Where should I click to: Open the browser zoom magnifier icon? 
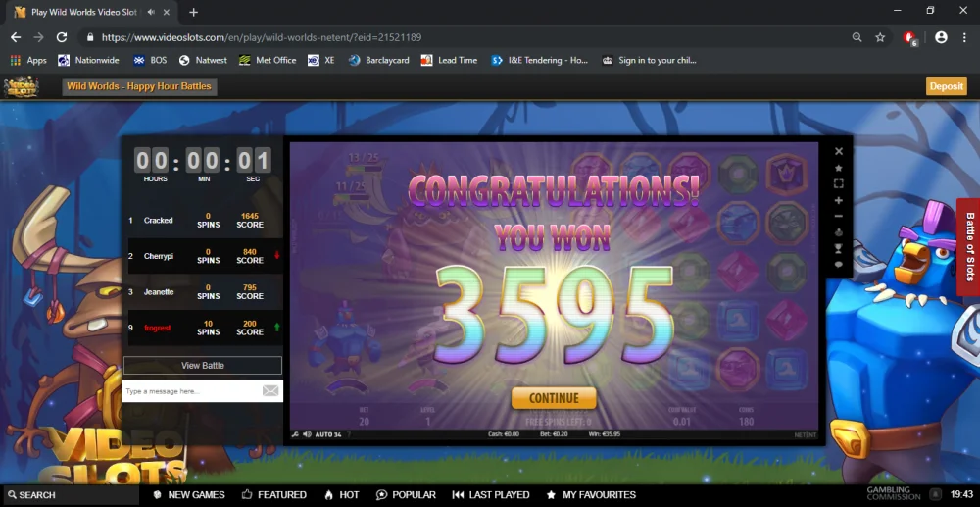857,37
